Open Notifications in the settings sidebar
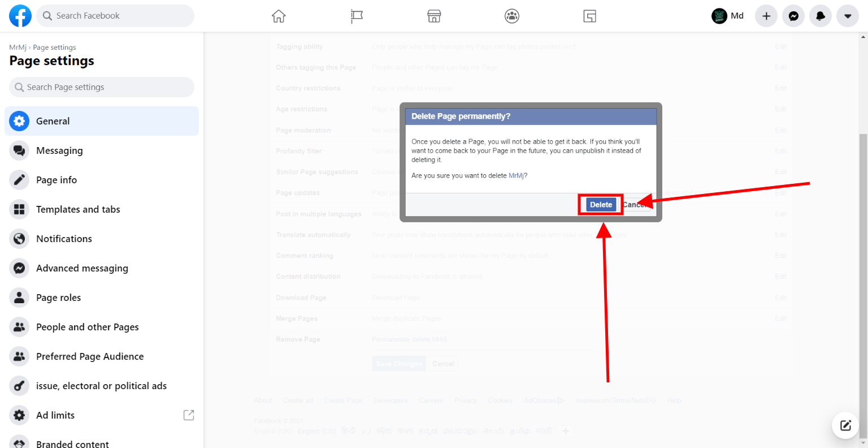The image size is (868, 448). click(x=102, y=239)
